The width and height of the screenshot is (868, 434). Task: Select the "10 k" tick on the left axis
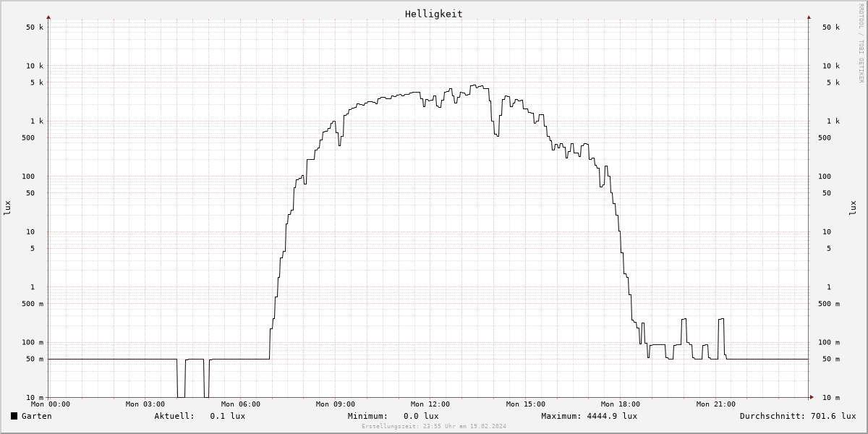pos(35,66)
